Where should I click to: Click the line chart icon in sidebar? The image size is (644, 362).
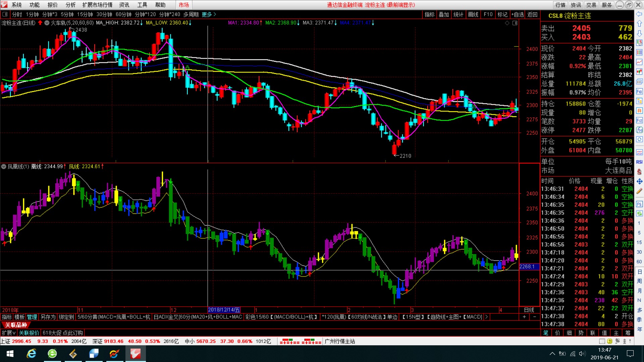point(639,62)
